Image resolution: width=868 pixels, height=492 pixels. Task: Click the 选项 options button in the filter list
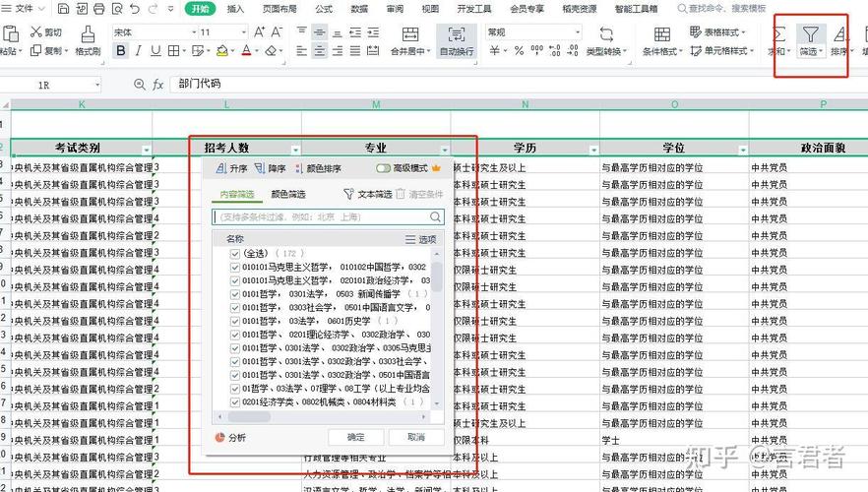(421, 240)
